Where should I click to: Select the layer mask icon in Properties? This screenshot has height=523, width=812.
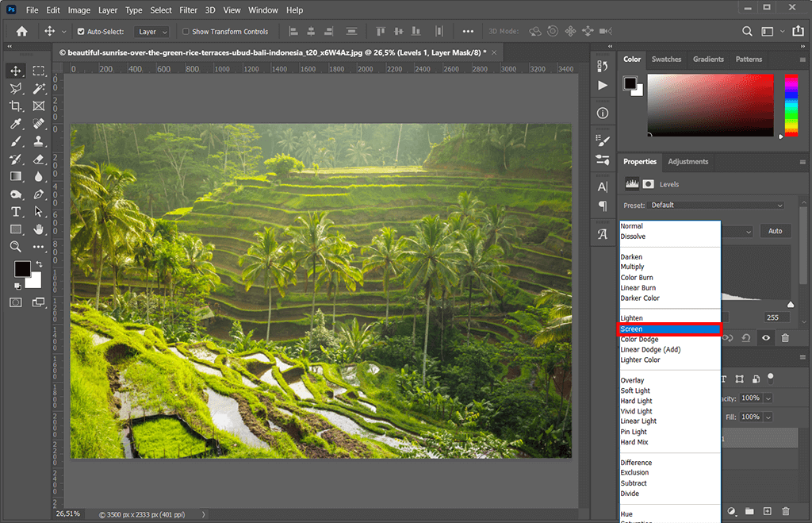[648, 184]
